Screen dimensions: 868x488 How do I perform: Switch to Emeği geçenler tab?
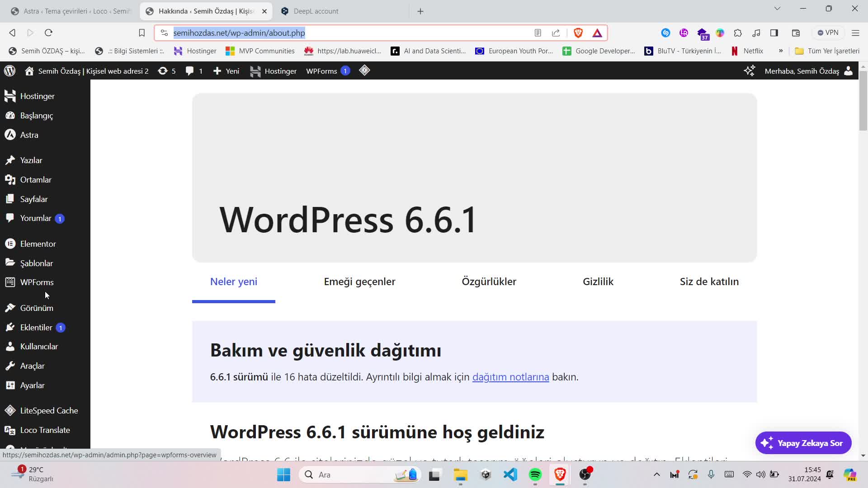coord(359,282)
